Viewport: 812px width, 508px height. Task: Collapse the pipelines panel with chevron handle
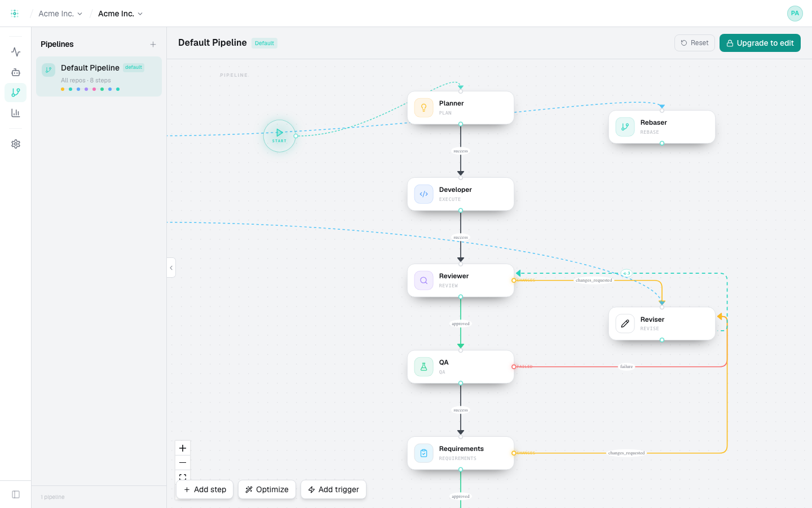click(171, 268)
